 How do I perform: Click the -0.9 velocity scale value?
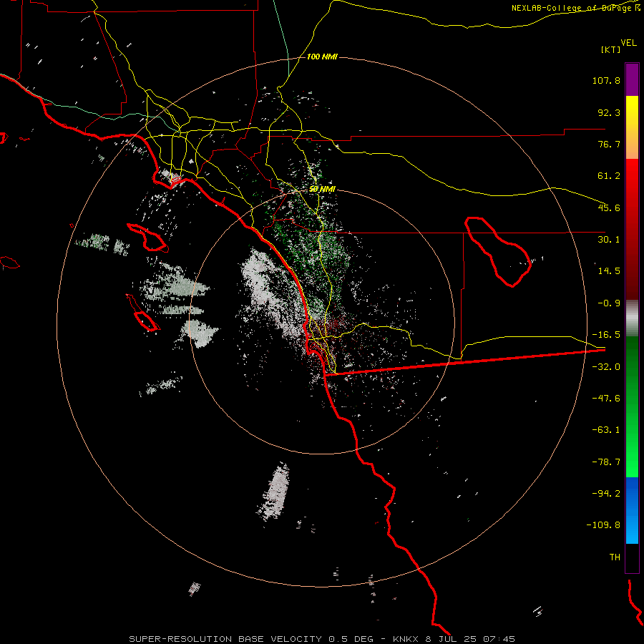(x=609, y=303)
